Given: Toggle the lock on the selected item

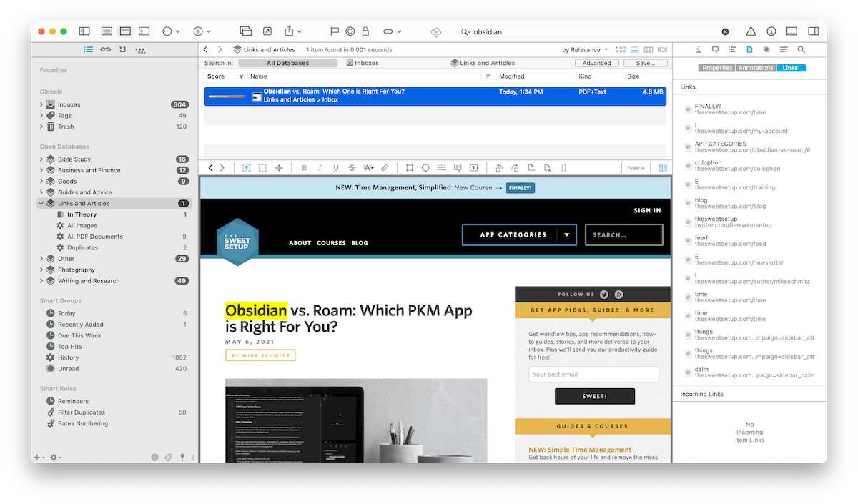Looking at the screenshot, I should point(365,31).
